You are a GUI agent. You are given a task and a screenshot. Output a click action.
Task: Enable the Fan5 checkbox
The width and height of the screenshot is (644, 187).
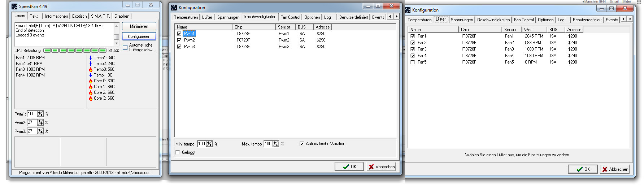point(413,62)
